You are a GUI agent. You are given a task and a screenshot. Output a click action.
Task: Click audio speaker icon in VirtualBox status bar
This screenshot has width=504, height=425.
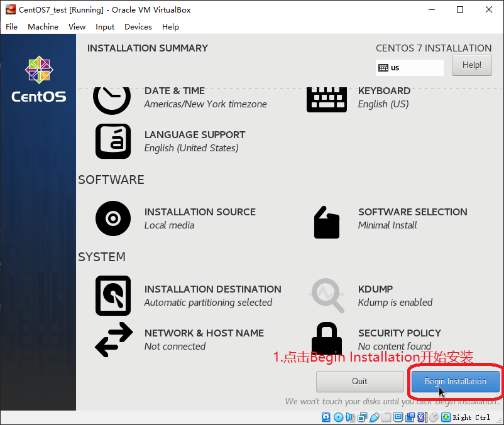click(x=351, y=417)
